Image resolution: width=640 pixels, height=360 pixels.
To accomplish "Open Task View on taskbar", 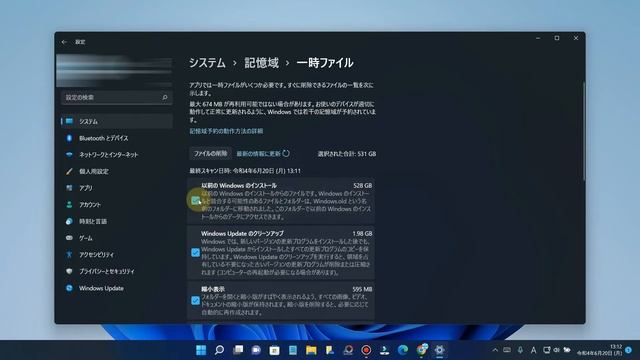I will point(238,350).
